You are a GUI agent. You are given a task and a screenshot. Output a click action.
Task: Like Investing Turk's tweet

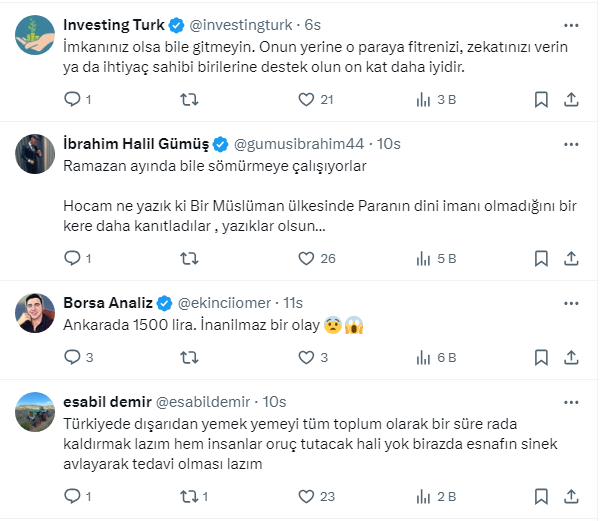point(308,99)
